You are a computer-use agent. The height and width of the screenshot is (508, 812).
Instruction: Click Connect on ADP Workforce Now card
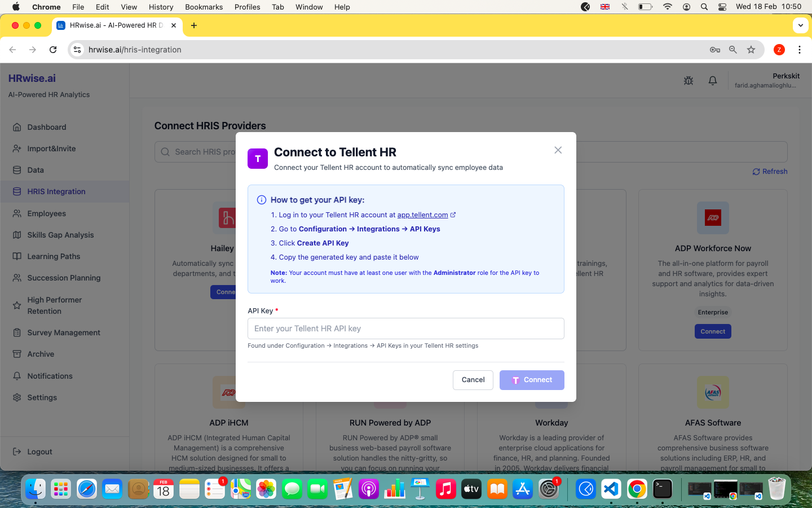point(713,331)
